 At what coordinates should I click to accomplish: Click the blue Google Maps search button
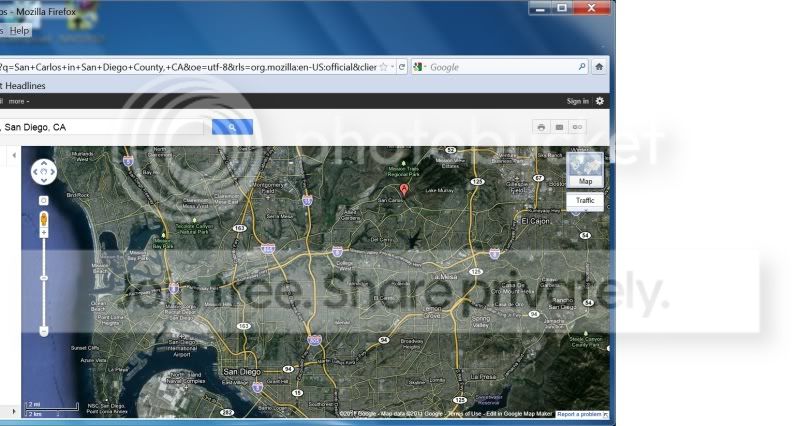click(232, 128)
